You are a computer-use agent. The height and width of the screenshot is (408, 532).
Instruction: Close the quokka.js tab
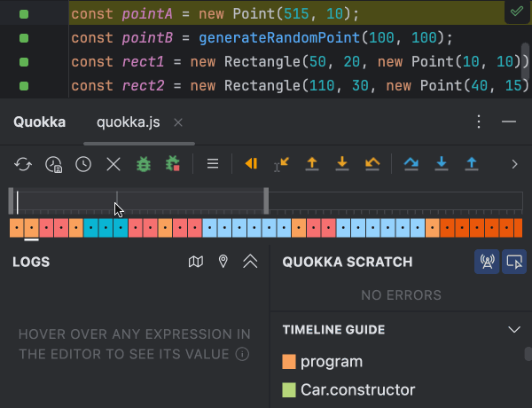(178, 122)
